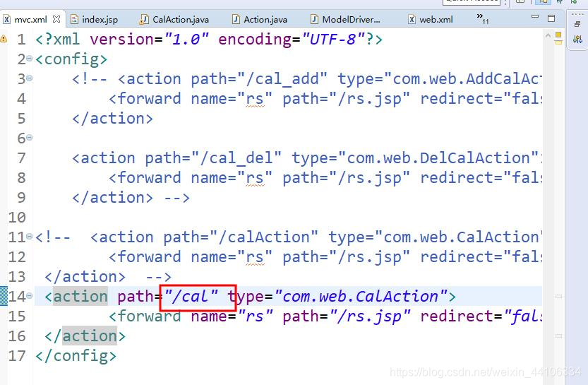The height and width of the screenshot is (385, 588).
Task: Maximize the editor area
Action: point(551,18)
